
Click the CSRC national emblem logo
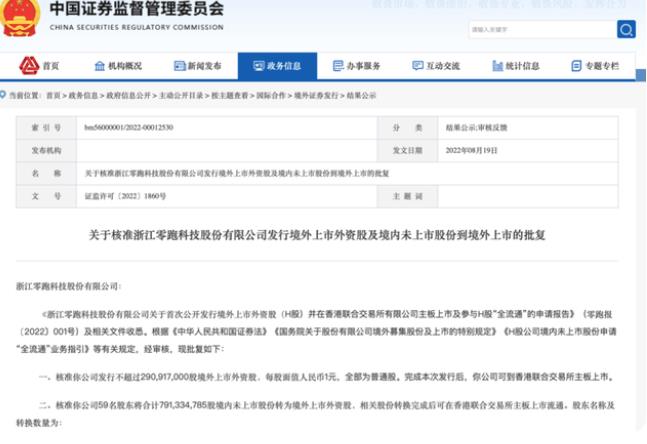[x=20, y=17]
